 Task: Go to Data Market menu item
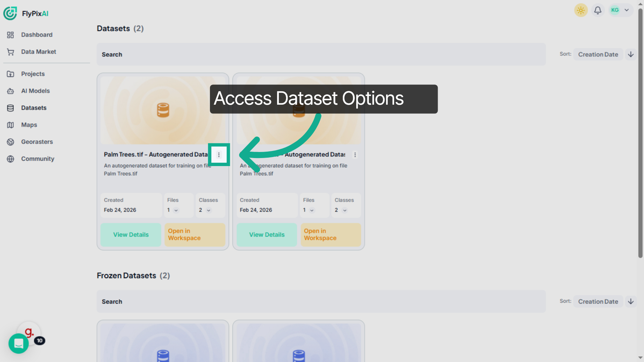click(39, 52)
